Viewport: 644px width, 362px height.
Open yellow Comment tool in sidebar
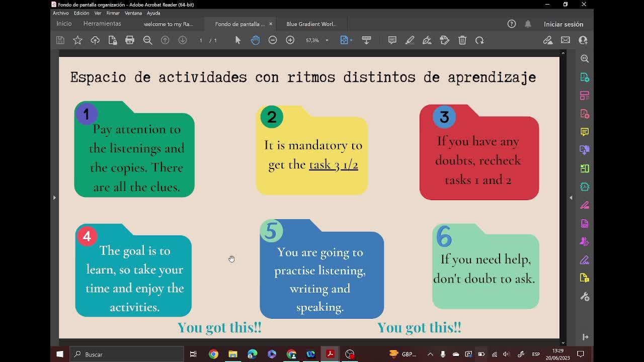(x=585, y=132)
